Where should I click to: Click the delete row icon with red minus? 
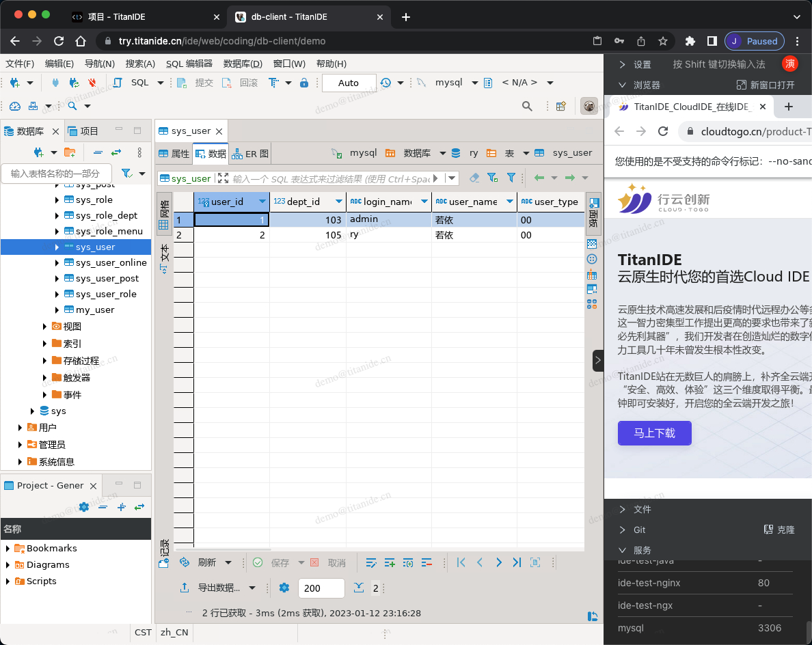coord(427,562)
